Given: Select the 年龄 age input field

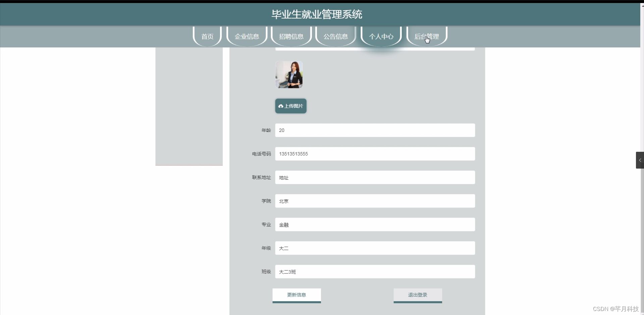Looking at the screenshot, I should [x=374, y=130].
